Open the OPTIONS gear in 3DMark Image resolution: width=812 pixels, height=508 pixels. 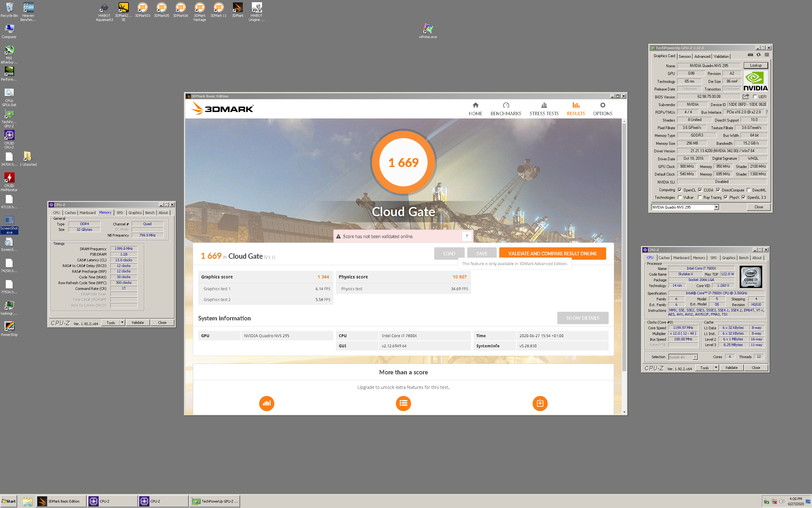coord(602,109)
